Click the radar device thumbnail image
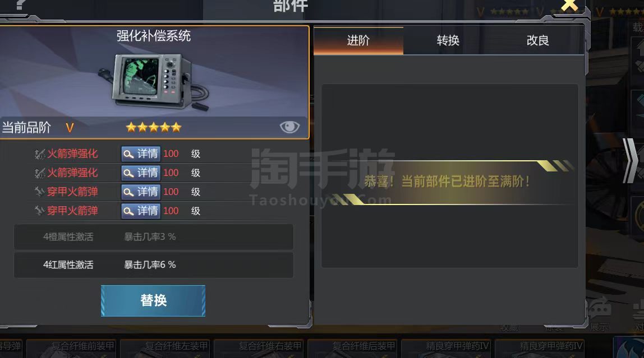The height and width of the screenshot is (358, 644). 154,81
